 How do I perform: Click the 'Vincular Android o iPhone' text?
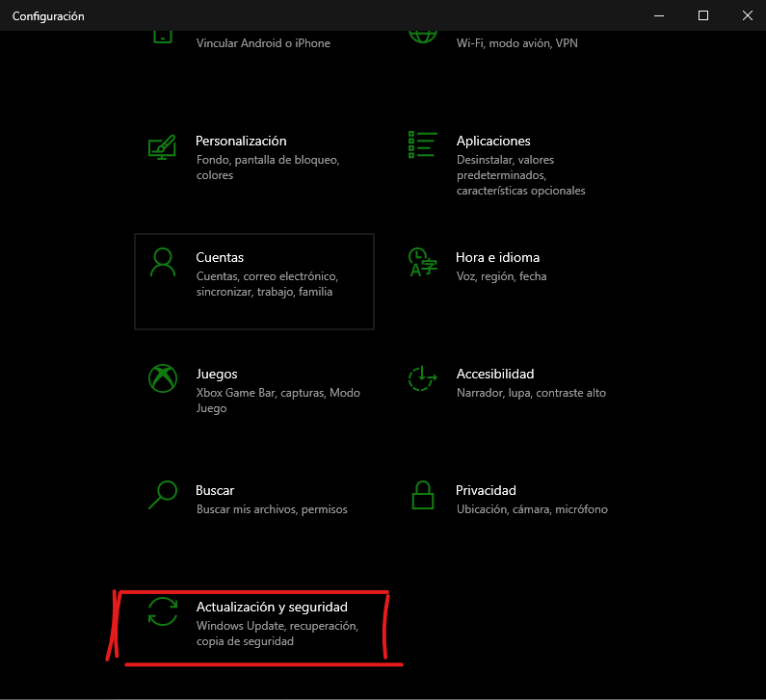pyautogui.click(x=263, y=43)
